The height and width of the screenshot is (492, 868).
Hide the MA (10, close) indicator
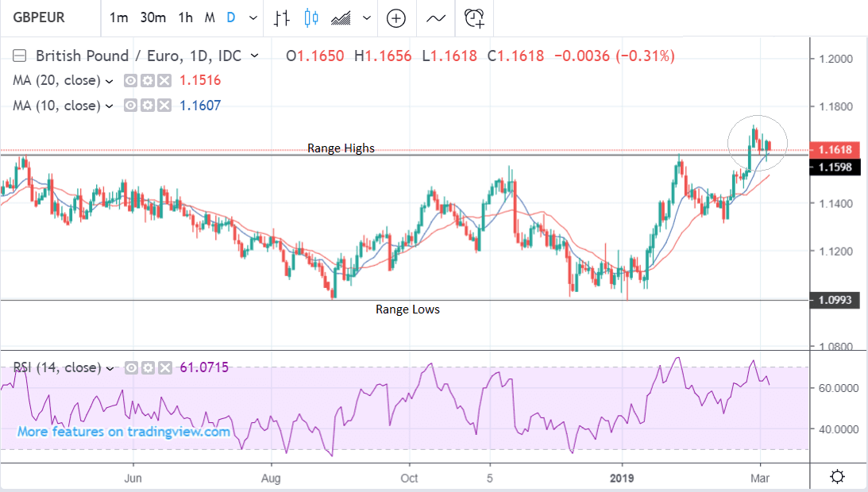point(132,106)
